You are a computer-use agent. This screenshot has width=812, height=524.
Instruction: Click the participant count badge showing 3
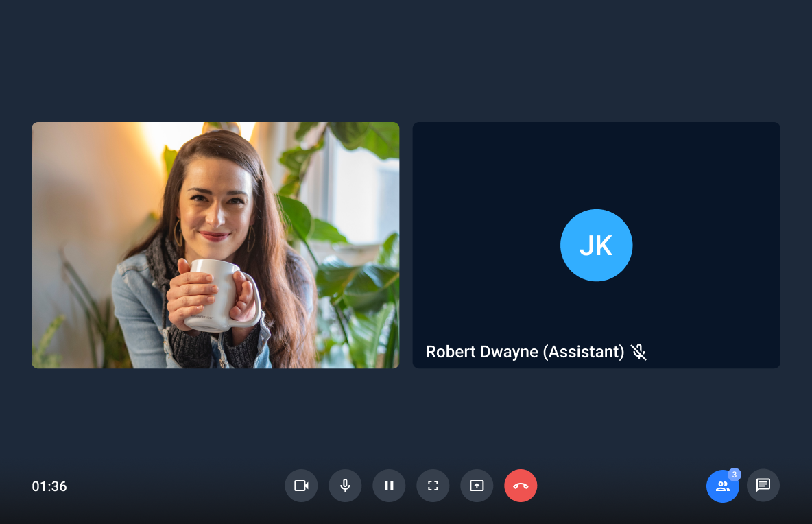tap(735, 475)
